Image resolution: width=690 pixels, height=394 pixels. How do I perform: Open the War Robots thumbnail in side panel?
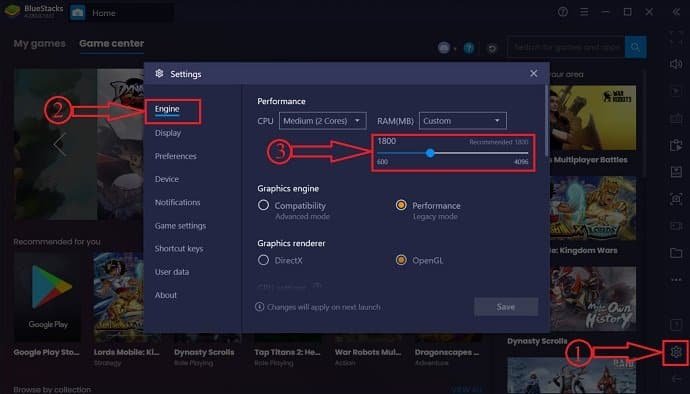click(x=593, y=118)
